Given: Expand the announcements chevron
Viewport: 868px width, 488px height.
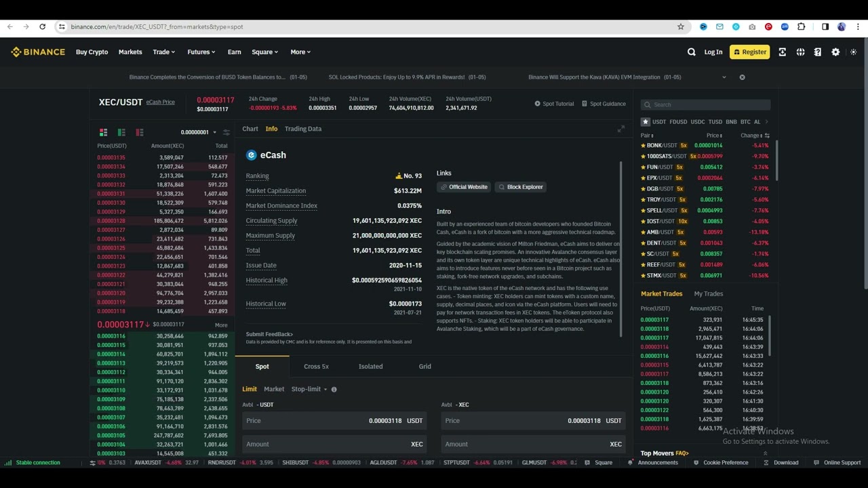Looking at the screenshot, I should pos(724,77).
